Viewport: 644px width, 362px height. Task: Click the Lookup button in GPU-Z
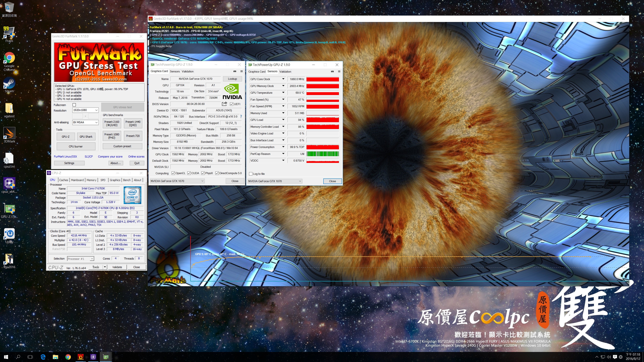pyautogui.click(x=232, y=79)
